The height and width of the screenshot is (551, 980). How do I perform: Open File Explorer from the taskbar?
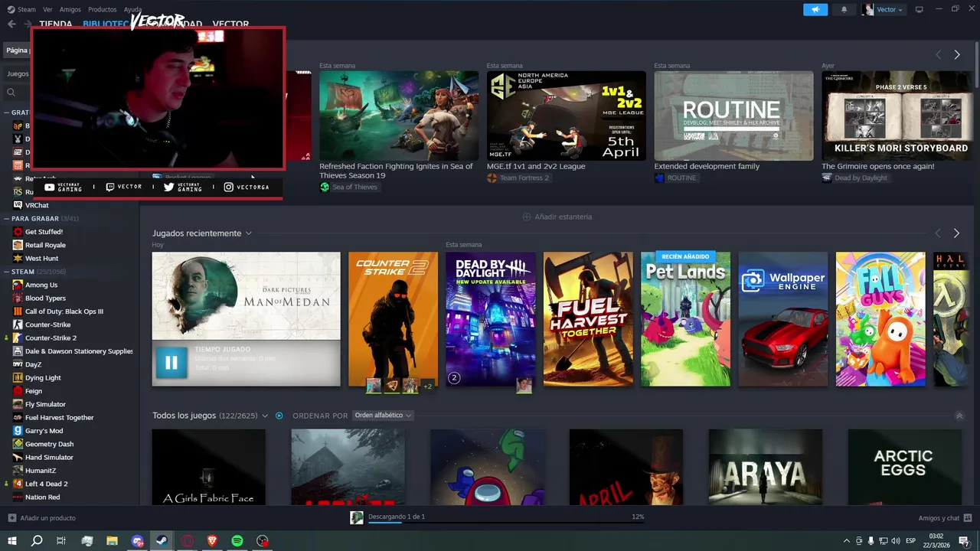tap(112, 541)
